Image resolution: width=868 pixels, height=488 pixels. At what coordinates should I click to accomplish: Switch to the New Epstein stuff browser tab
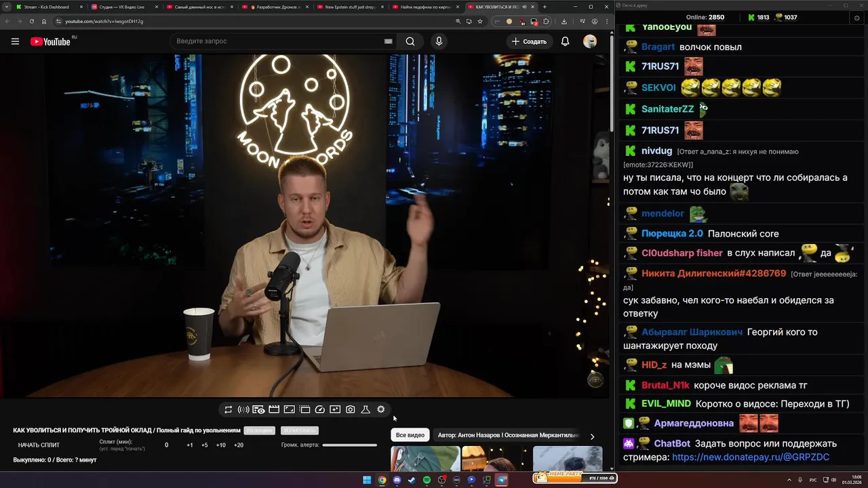(348, 7)
